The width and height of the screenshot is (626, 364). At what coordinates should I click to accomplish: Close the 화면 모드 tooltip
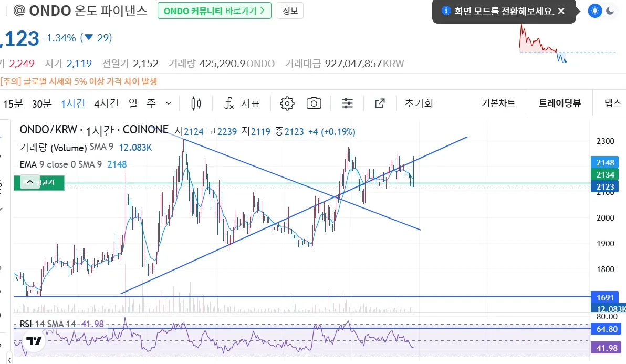tap(561, 11)
